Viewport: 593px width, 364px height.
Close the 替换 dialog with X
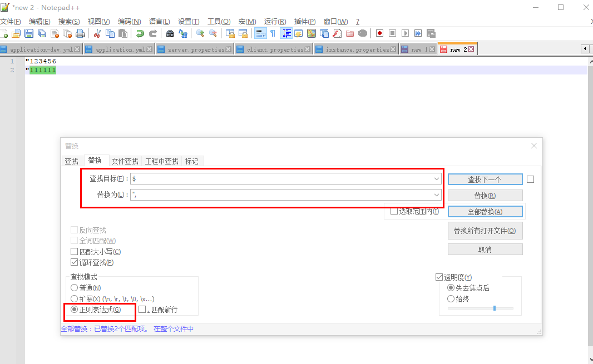tap(534, 146)
